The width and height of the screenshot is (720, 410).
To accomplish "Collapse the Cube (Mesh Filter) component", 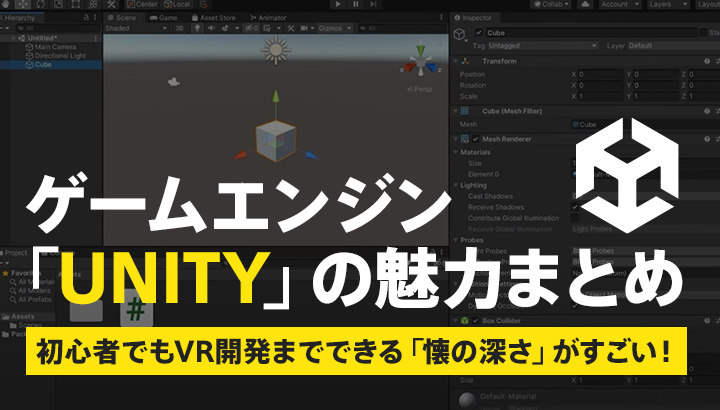I will (456, 111).
